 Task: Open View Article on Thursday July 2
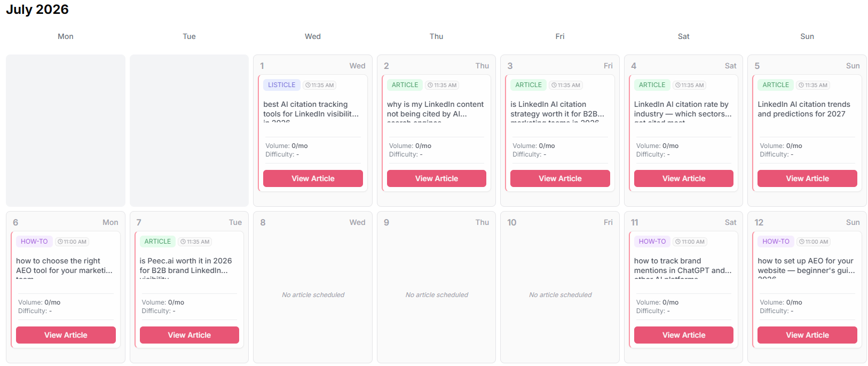tap(437, 178)
